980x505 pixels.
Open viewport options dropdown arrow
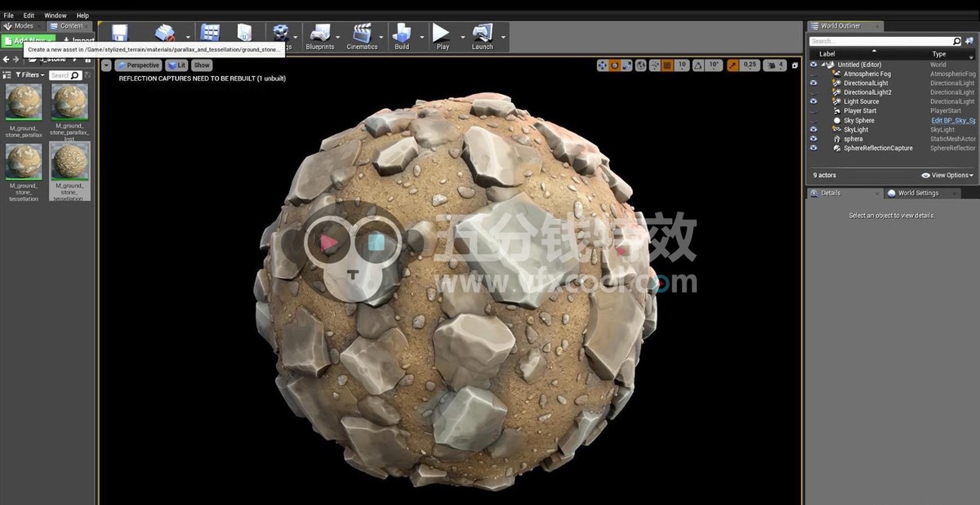(x=106, y=65)
